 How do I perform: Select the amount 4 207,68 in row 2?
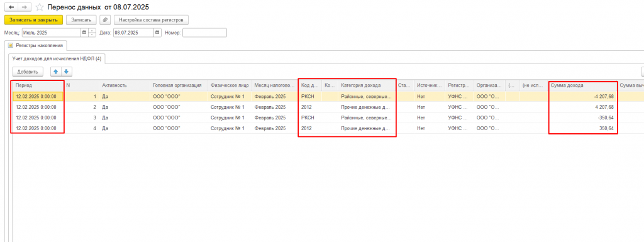[582, 107]
